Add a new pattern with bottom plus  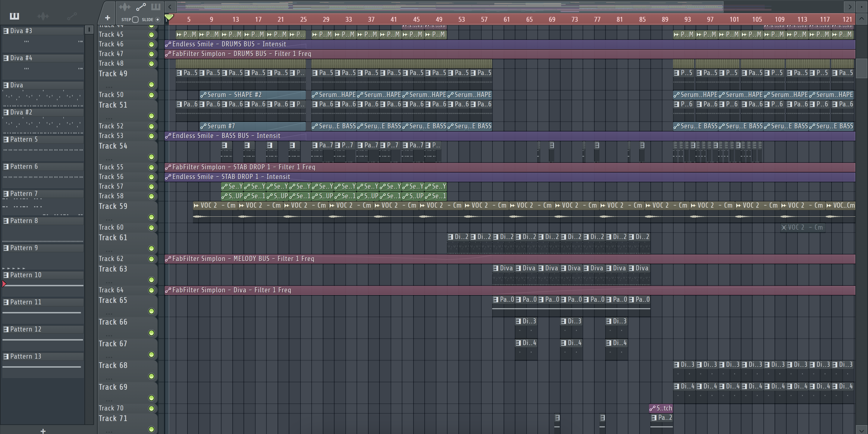pyautogui.click(x=43, y=431)
